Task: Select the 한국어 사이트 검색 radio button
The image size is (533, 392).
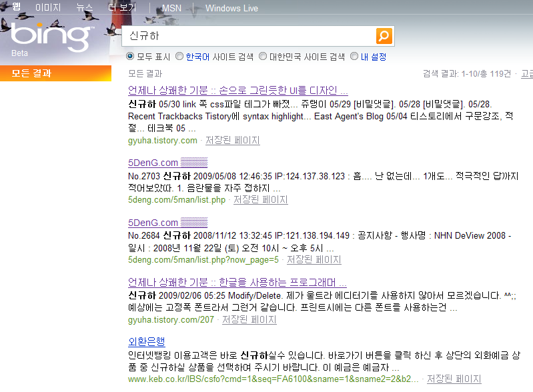Action: 179,56
